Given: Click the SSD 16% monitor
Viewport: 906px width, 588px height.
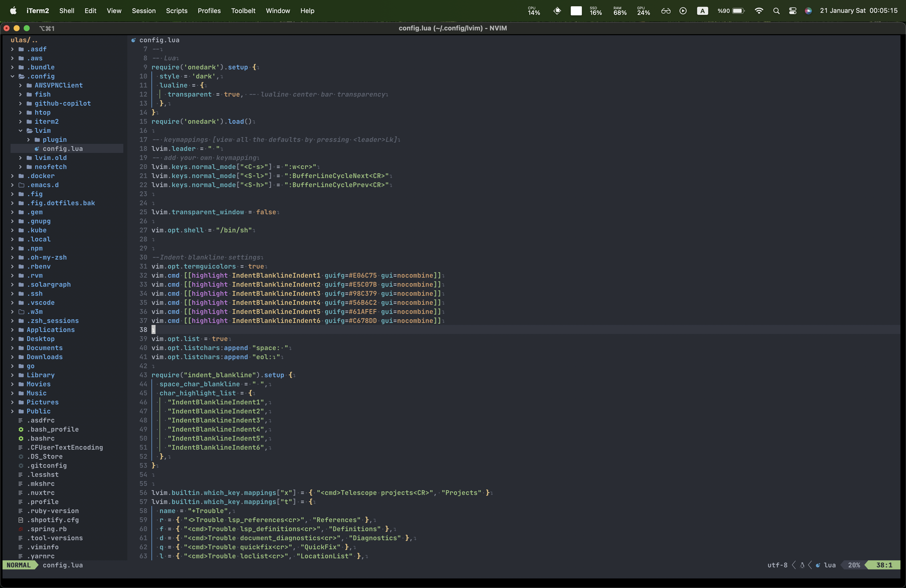Looking at the screenshot, I should (x=596, y=11).
